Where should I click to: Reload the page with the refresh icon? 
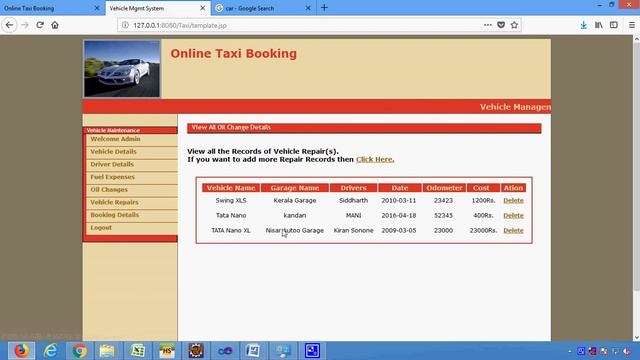click(40, 25)
